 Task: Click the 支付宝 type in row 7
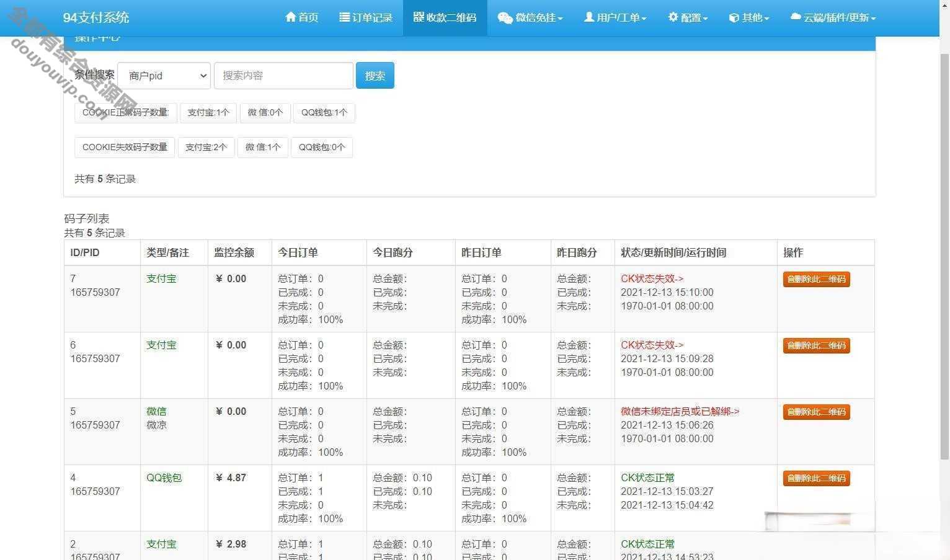click(161, 278)
